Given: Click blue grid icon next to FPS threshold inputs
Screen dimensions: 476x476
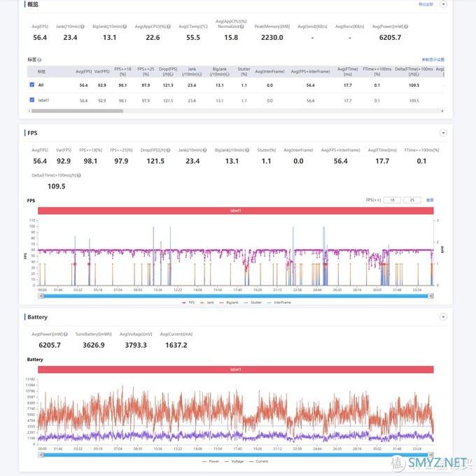Looking at the screenshot, I should [x=430, y=200].
